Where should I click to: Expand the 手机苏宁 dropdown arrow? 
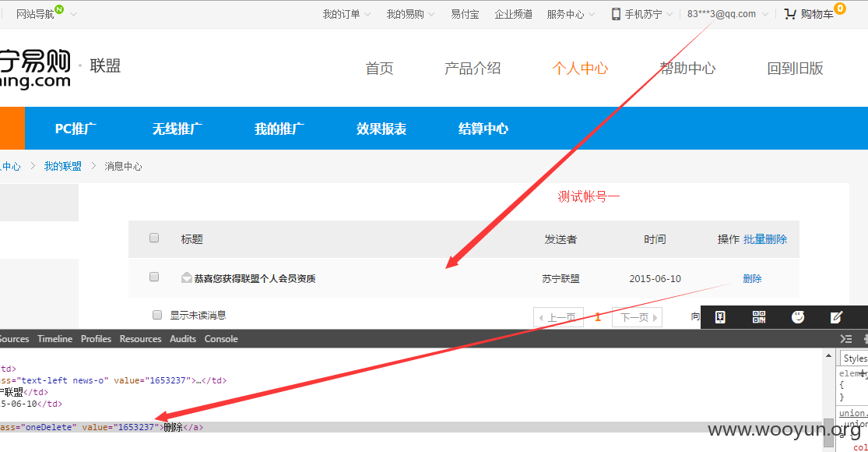pos(669,14)
